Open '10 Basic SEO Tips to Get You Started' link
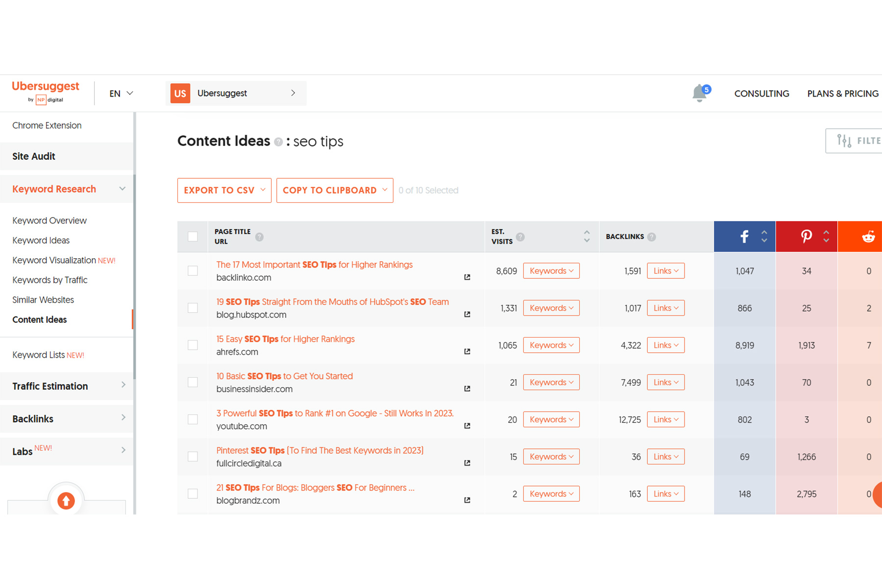The width and height of the screenshot is (882, 588). pyautogui.click(x=285, y=376)
